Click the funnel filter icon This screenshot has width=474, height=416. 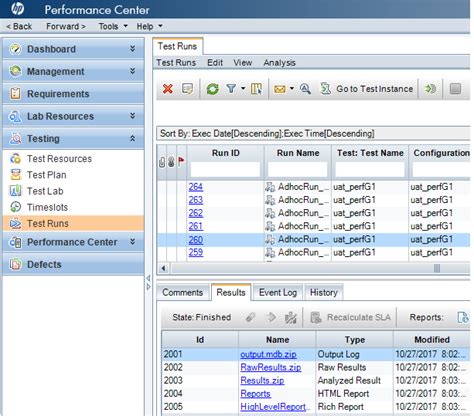[231, 88]
